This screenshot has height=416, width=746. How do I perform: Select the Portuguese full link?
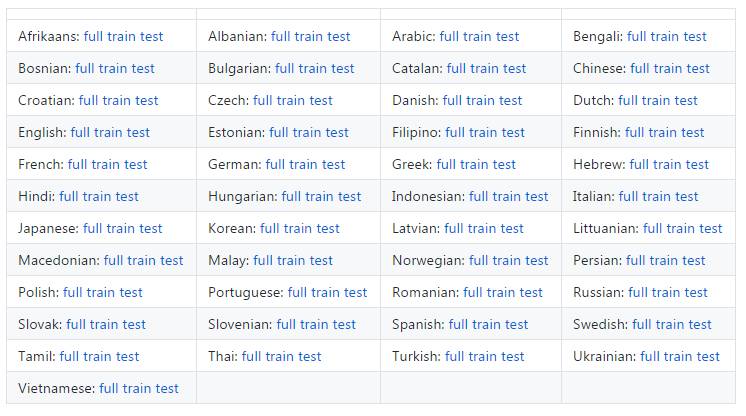click(297, 292)
